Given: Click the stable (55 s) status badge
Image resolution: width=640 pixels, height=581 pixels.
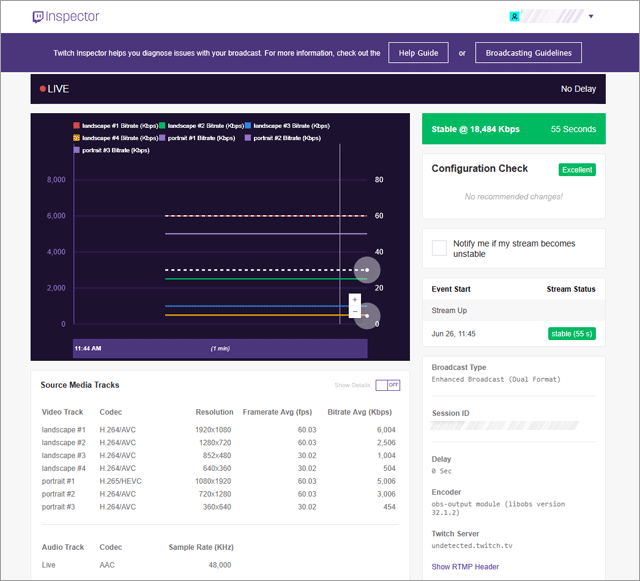Looking at the screenshot, I should [571, 334].
